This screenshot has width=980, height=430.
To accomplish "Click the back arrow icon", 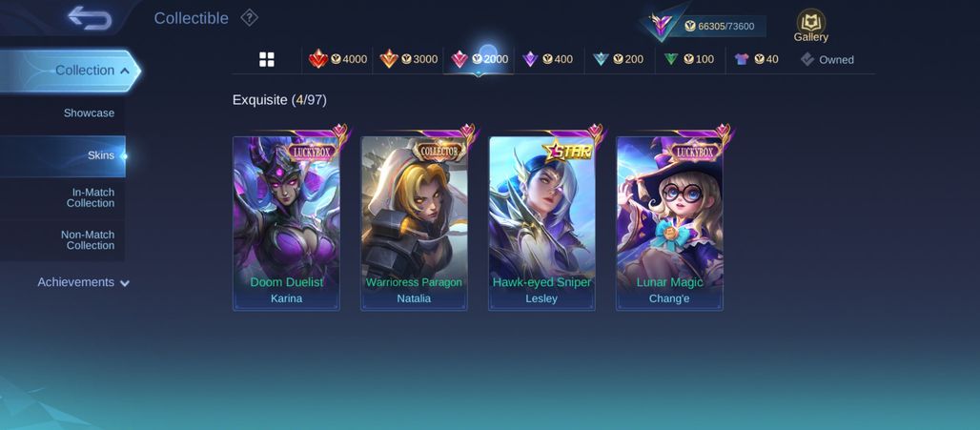I will pos(90,18).
